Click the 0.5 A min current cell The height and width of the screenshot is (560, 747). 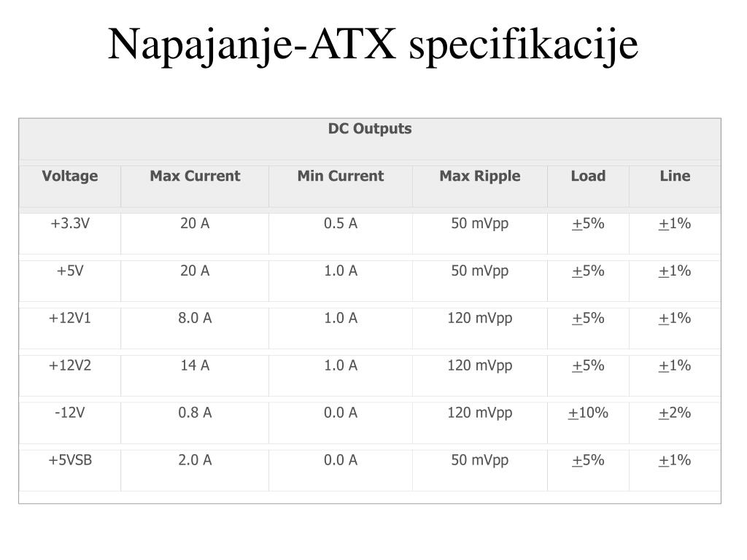tap(341, 223)
